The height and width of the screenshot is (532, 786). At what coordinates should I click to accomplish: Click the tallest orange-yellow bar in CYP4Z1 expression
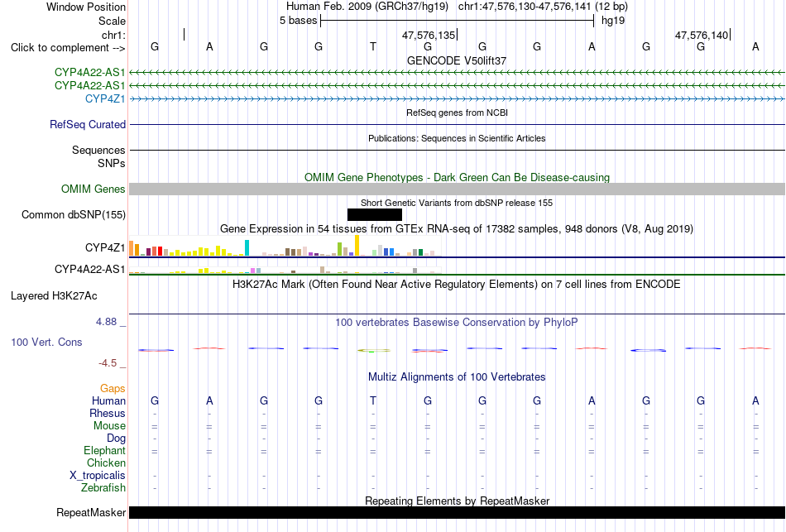pos(357,245)
